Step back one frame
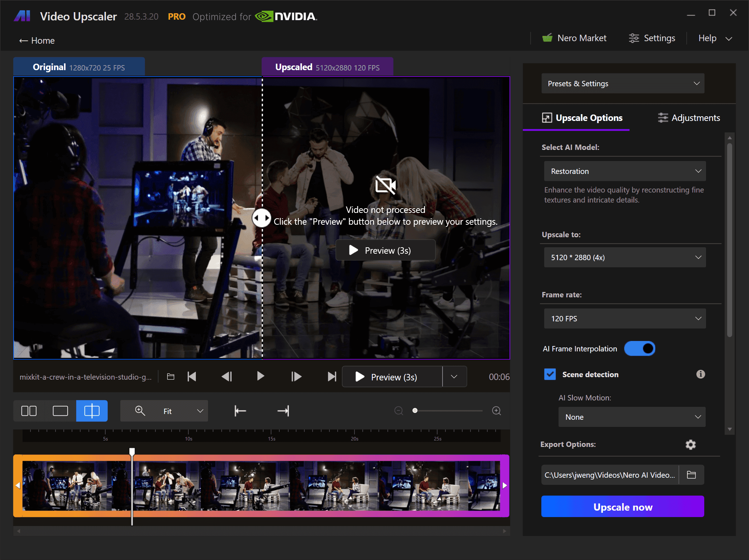The image size is (749, 560). pyautogui.click(x=227, y=376)
